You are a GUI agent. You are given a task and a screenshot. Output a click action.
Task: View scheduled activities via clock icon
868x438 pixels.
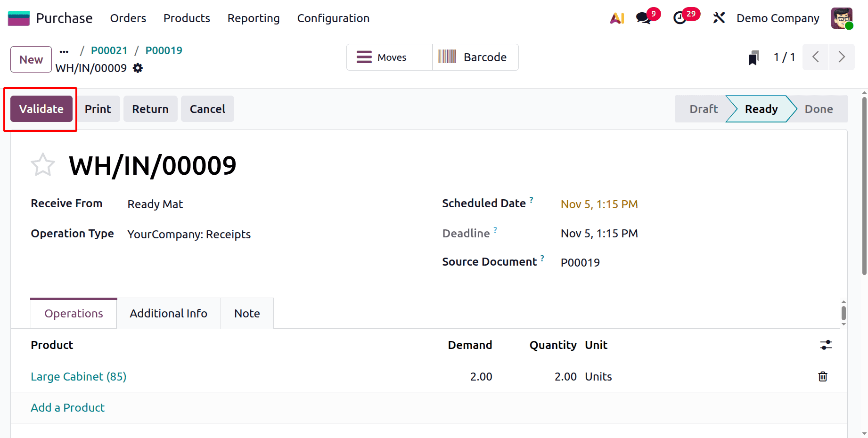(x=680, y=18)
